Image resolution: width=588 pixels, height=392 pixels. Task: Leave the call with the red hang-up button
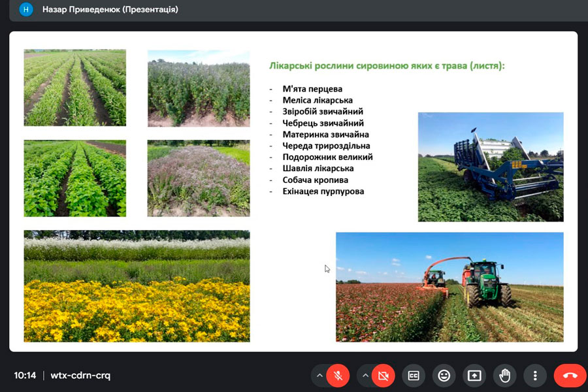[x=570, y=376]
